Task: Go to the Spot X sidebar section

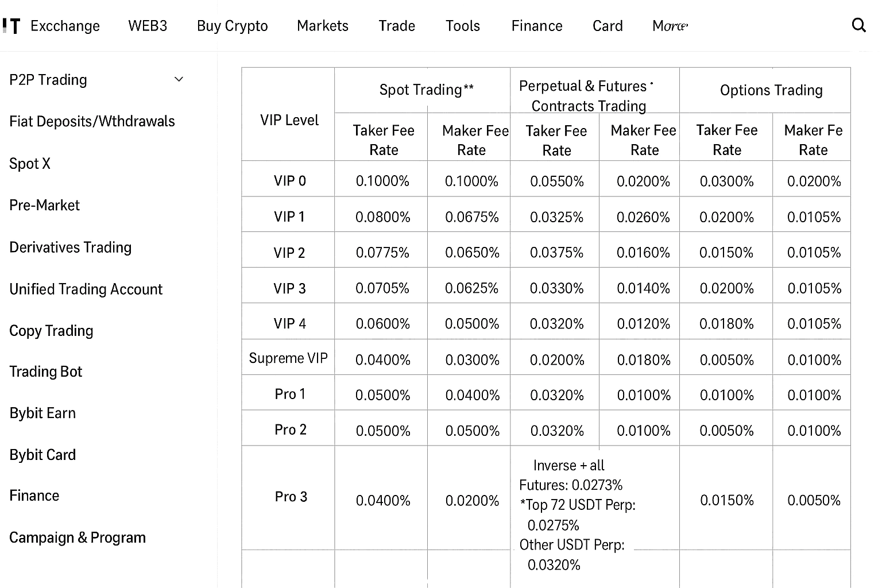Action: [x=30, y=164]
